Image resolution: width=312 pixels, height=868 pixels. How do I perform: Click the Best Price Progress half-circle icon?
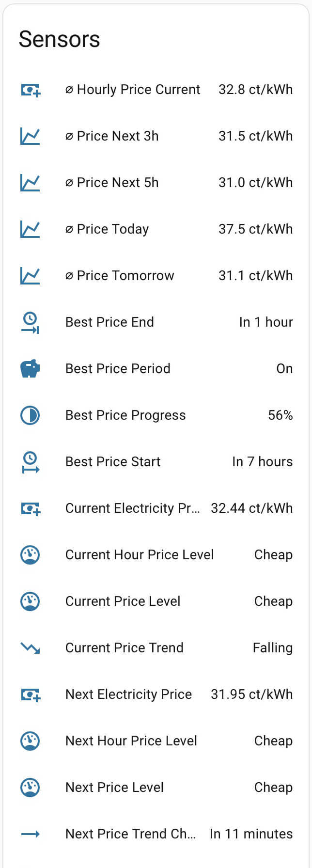[30, 415]
